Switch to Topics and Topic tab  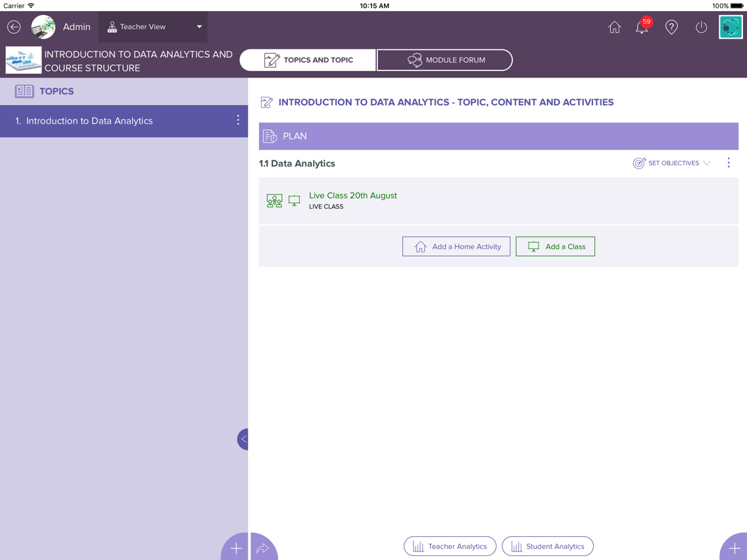[308, 60]
